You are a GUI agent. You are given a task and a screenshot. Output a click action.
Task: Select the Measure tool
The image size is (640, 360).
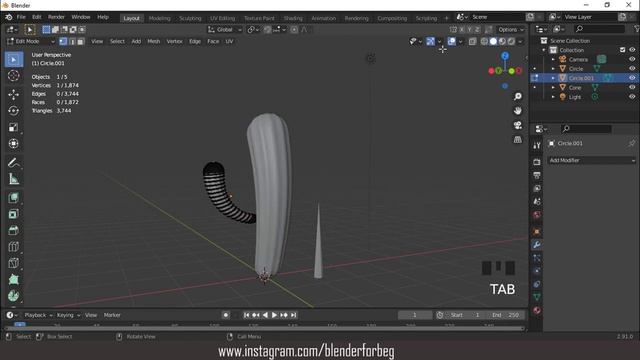coord(13,179)
